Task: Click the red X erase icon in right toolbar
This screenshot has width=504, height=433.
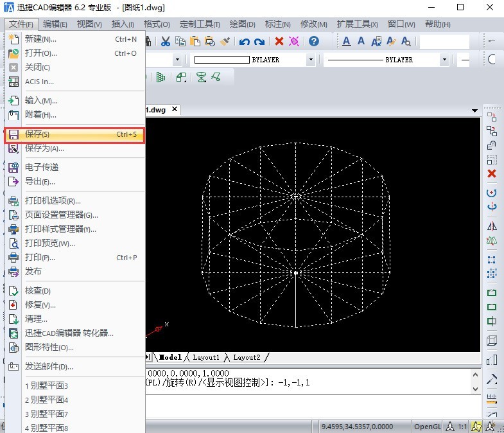Action: click(492, 174)
